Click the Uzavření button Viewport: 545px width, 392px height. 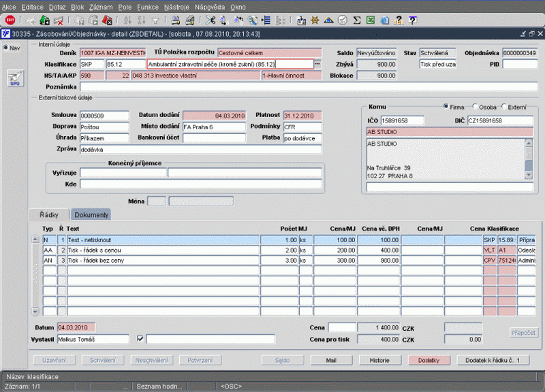pyautogui.click(x=54, y=361)
